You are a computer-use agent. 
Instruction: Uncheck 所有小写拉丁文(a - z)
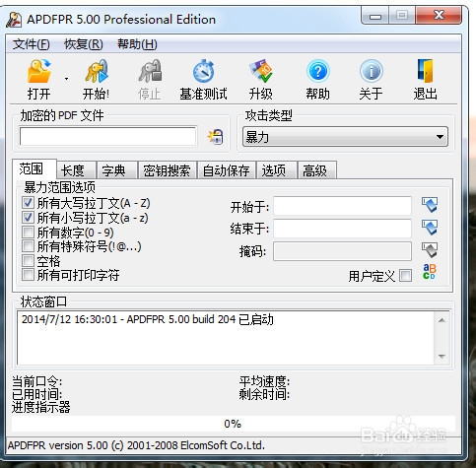click(28, 217)
